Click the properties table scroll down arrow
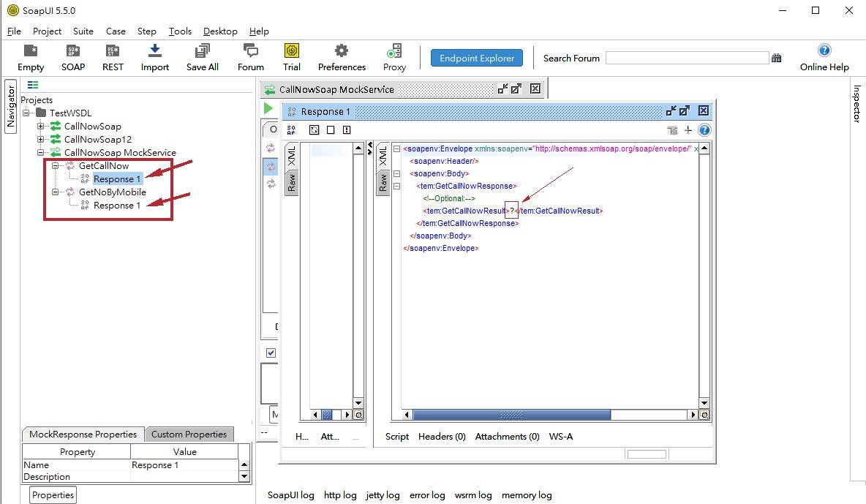This screenshot has width=866, height=504. [x=244, y=476]
